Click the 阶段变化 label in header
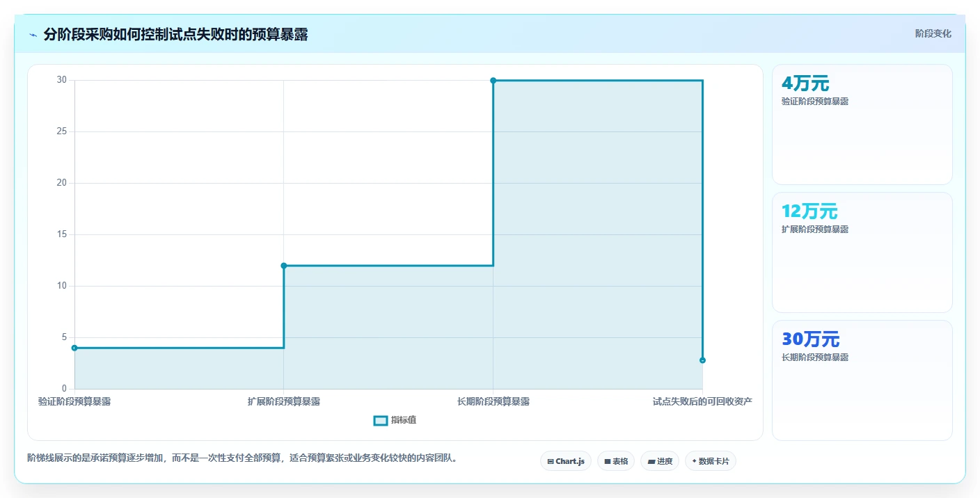This screenshot has height=498, width=980. point(933,33)
